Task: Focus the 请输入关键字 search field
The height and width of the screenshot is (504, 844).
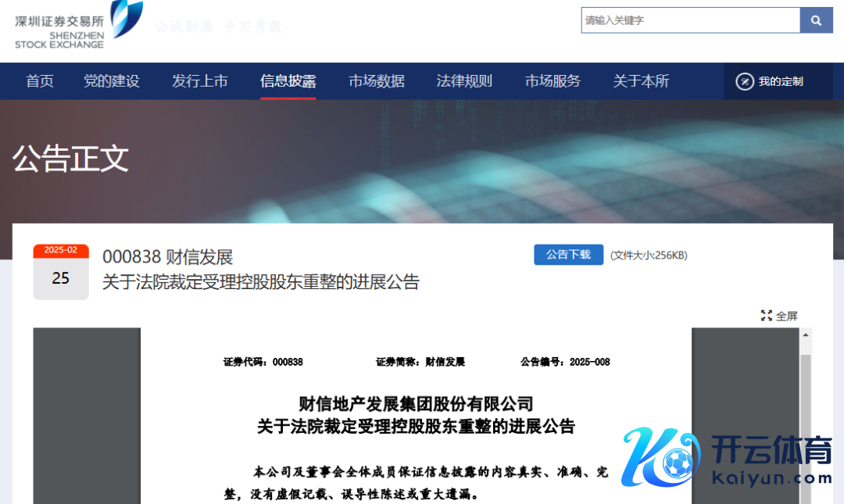Action: pos(690,20)
